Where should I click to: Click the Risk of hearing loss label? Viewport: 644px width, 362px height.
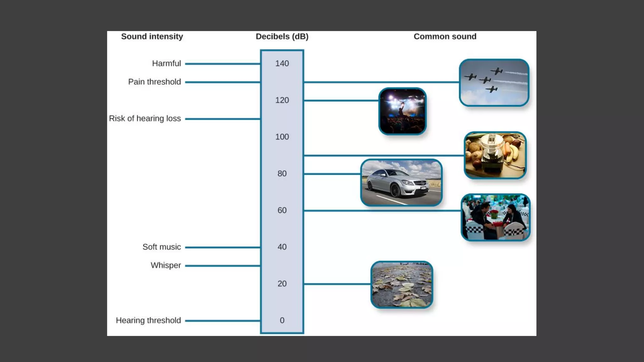click(145, 118)
